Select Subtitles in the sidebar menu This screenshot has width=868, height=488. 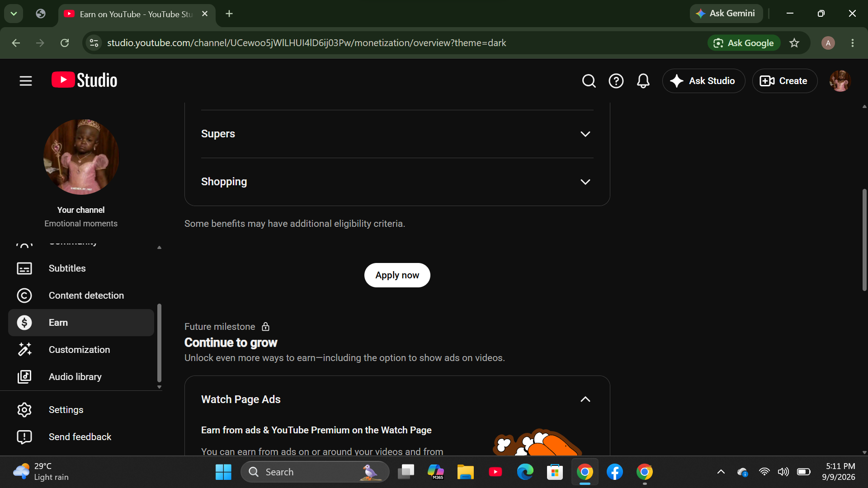click(81, 268)
